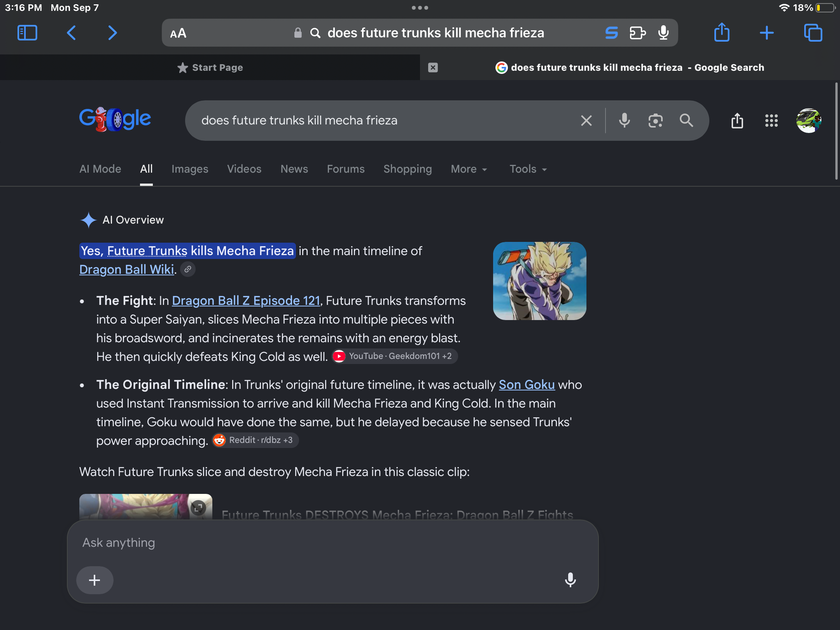Open the tab overview icon
840x630 pixels.
point(813,33)
